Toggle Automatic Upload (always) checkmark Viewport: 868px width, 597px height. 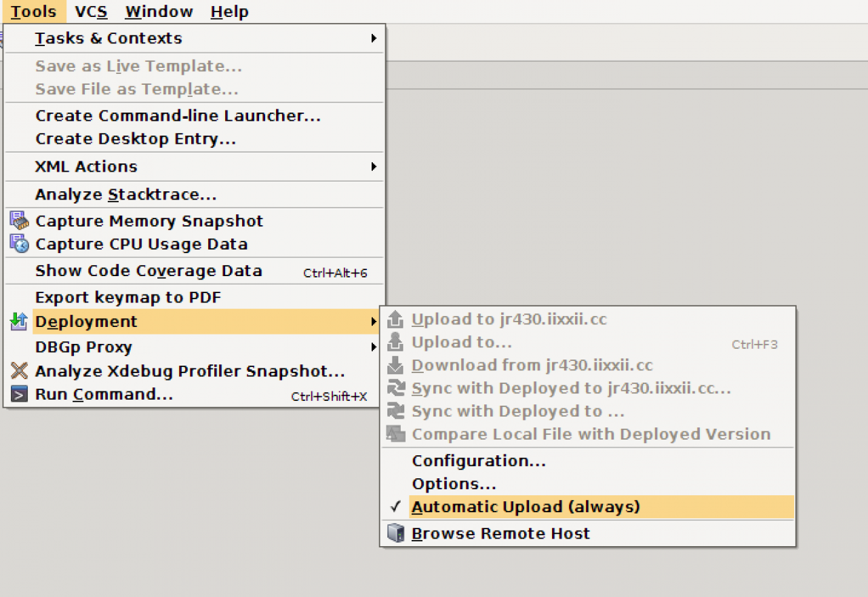click(397, 507)
